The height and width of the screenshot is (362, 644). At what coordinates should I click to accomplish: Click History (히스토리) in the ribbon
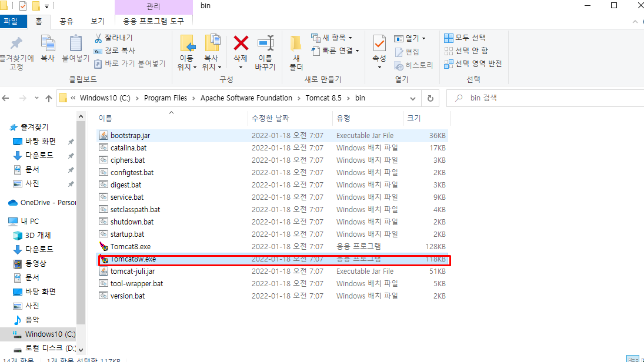[413, 65]
